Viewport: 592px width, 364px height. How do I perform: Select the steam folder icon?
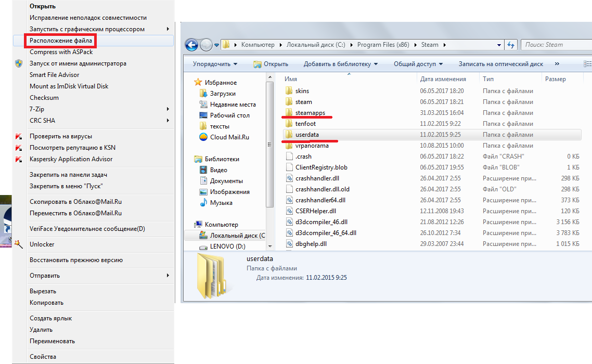pos(289,101)
